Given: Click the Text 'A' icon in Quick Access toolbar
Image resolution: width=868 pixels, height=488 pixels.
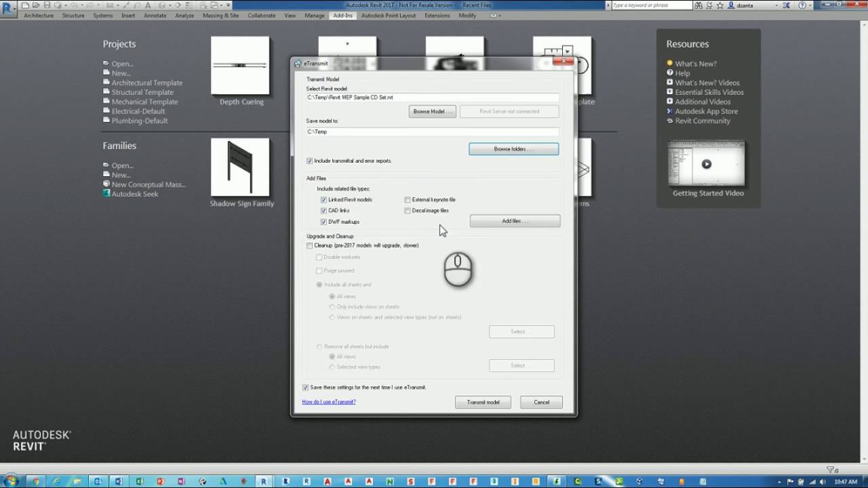Looking at the screenshot, I should pyautogui.click(x=148, y=5).
